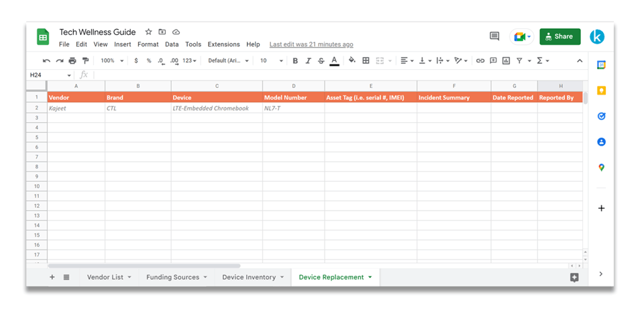Click the Google Meet call button
The height and width of the screenshot is (316, 644).
522,37
